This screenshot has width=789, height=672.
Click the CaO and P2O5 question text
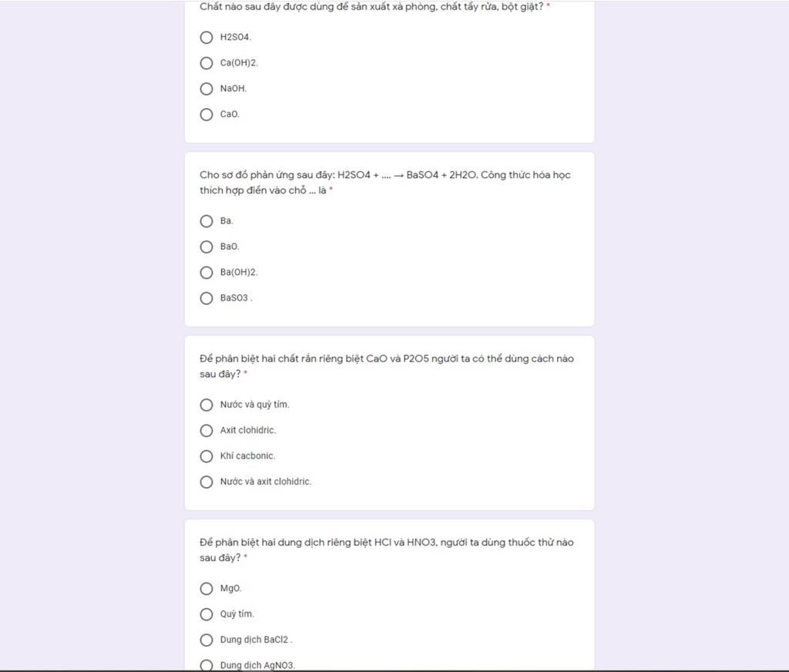click(x=387, y=366)
